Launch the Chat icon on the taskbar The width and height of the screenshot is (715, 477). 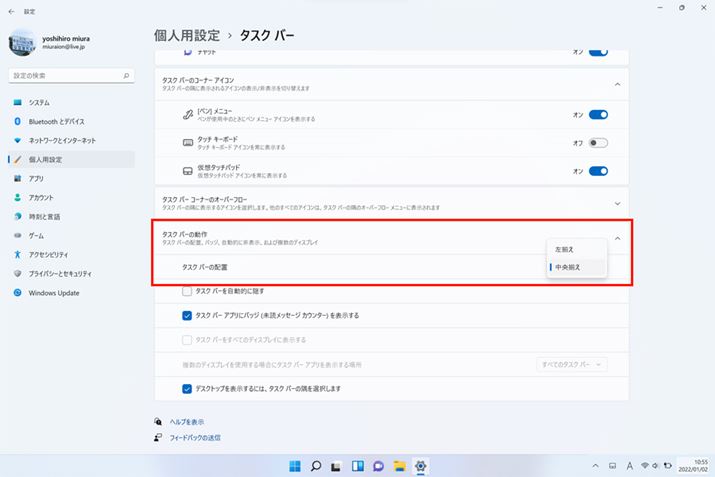click(x=378, y=465)
